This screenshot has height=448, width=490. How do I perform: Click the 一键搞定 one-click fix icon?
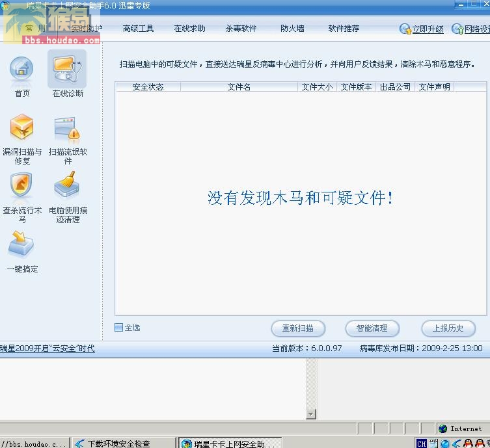[21, 244]
